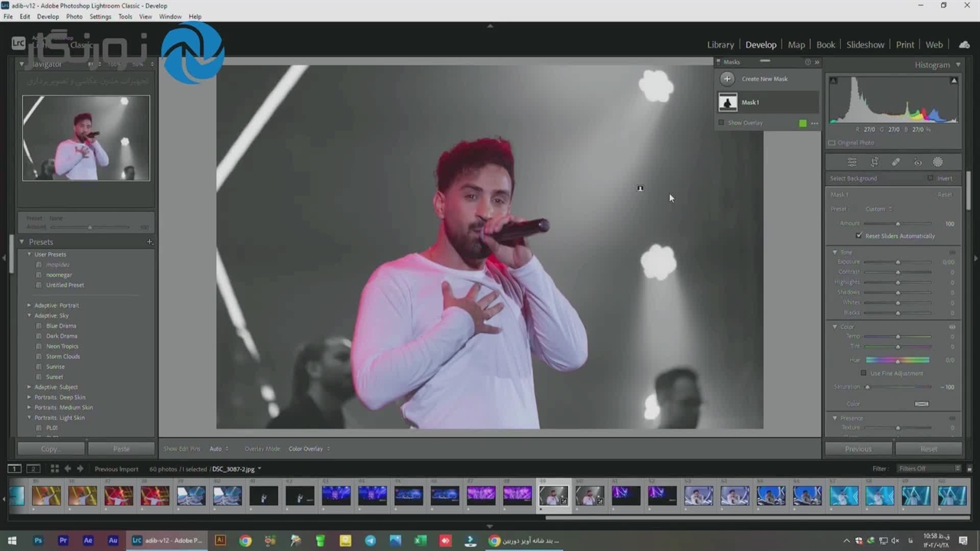Viewport: 980px width, 551px height.
Task: Open the Library module
Action: [x=720, y=44]
